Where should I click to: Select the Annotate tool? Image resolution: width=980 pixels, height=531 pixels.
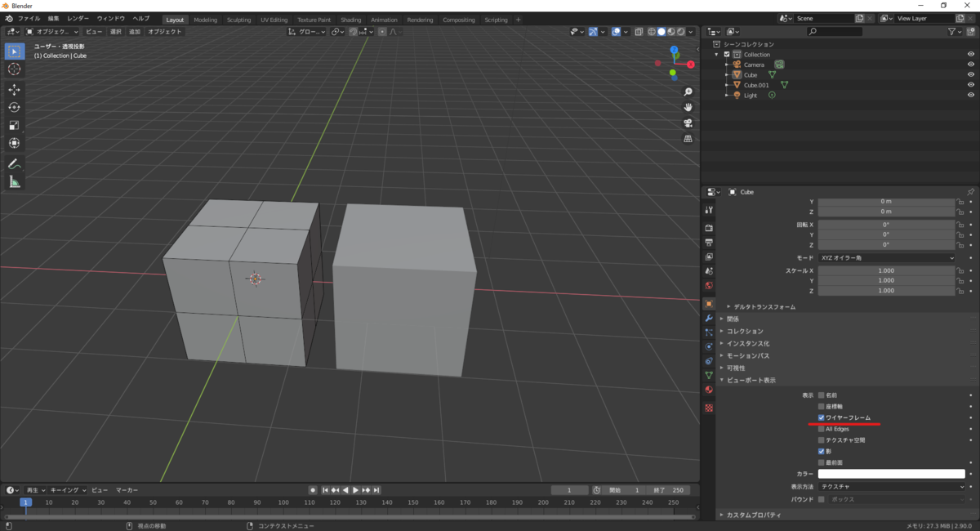[x=15, y=164]
